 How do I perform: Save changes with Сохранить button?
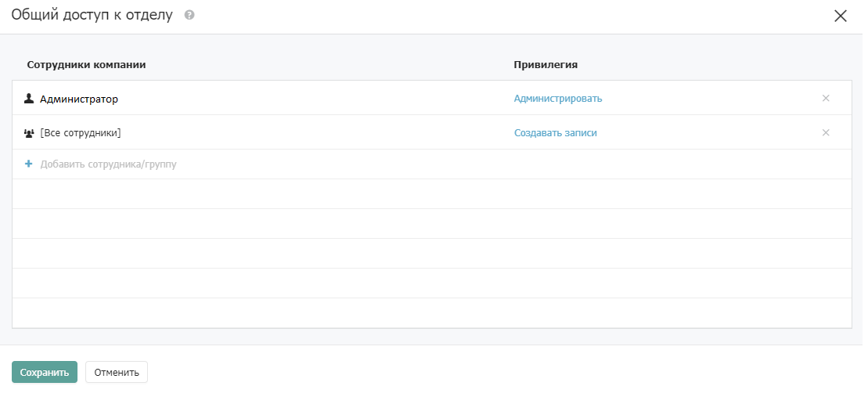pyautogui.click(x=45, y=372)
